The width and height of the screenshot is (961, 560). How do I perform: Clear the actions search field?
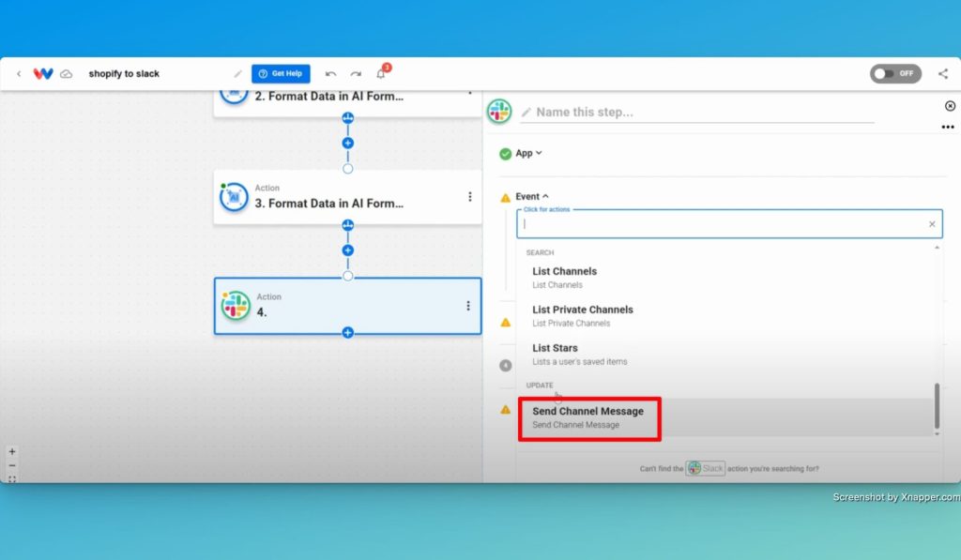(x=932, y=224)
